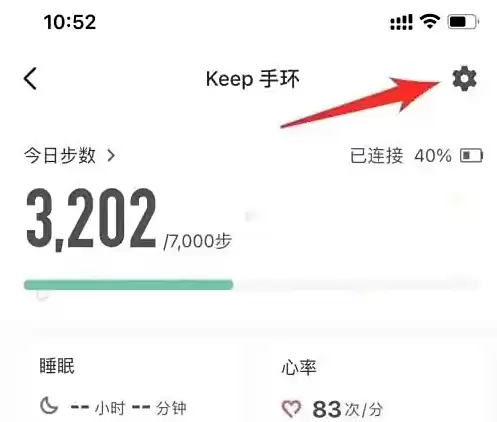Tap the Keep 手环 page title
The width and height of the screenshot is (497, 422).
tap(253, 79)
